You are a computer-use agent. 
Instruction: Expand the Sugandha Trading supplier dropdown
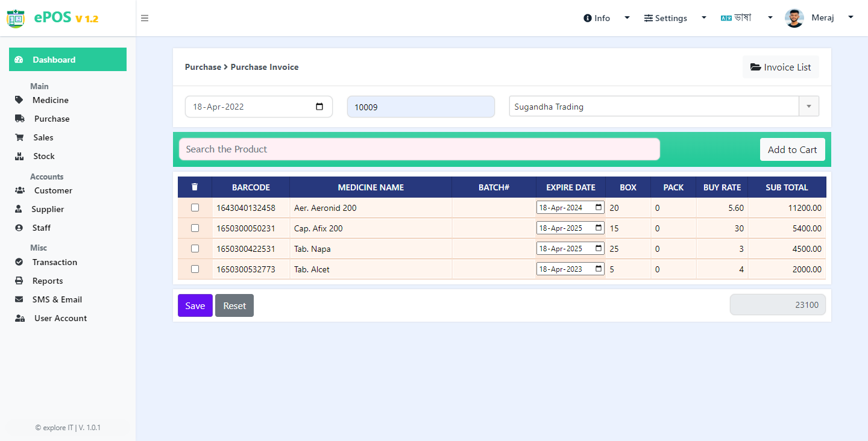pyautogui.click(x=809, y=107)
